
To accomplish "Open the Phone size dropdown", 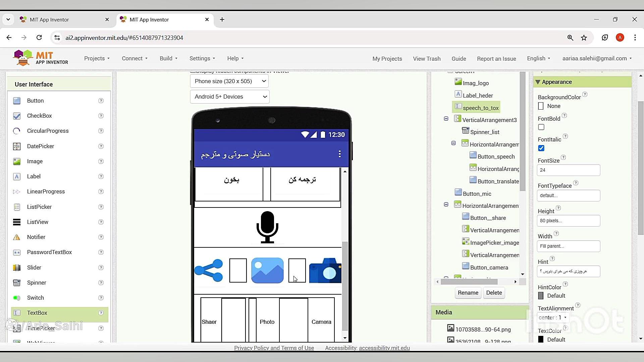I will [x=229, y=81].
